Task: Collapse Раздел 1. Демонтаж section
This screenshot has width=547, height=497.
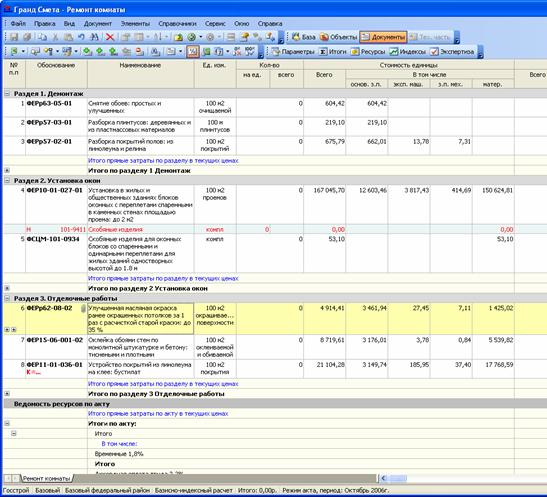Action: (7, 93)
